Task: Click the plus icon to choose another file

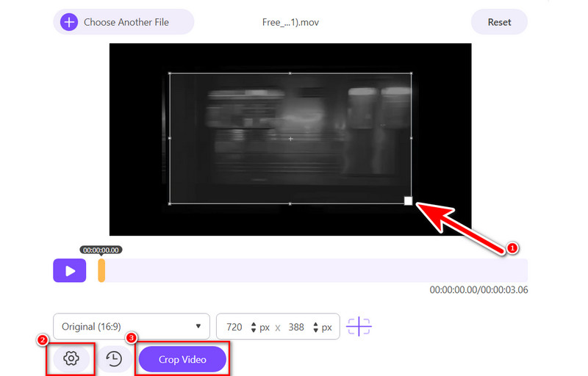Action: click(x=69, y=22)
